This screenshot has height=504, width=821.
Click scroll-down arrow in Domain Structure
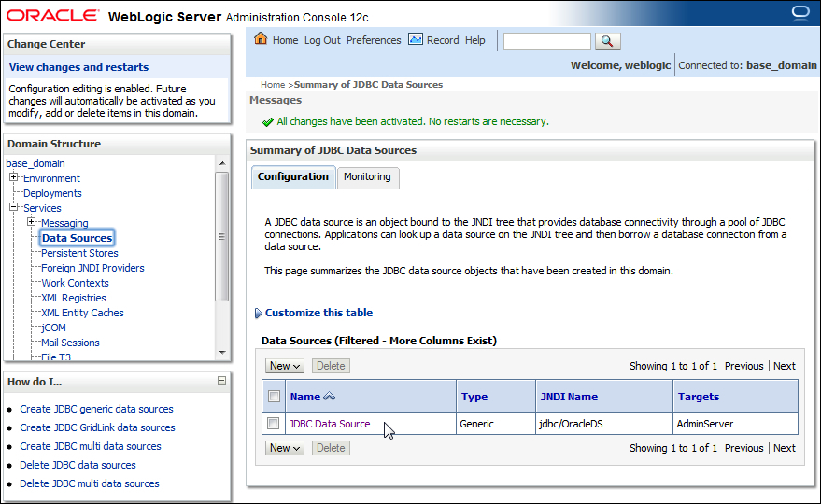pos(222,352)
